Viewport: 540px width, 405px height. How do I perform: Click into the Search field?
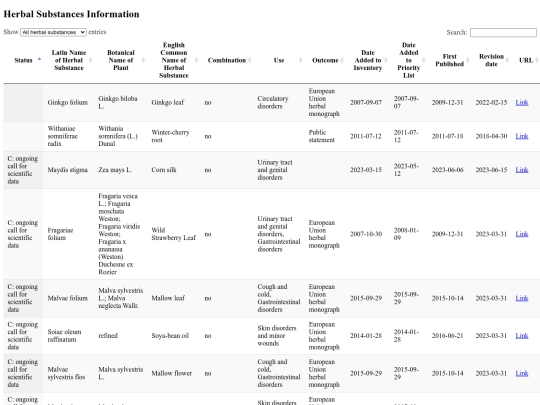coord(503,32)
